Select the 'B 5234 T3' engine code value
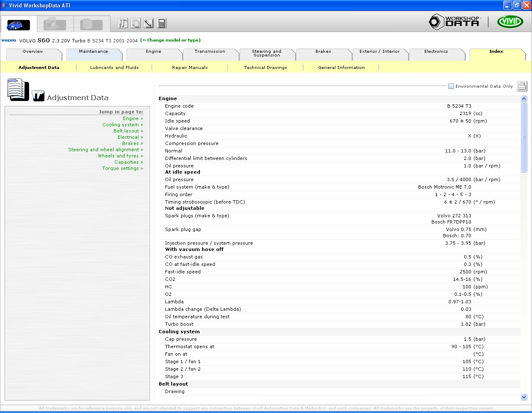Image resolution: width=532 pixels, height=413 pixels. (459, 106)
